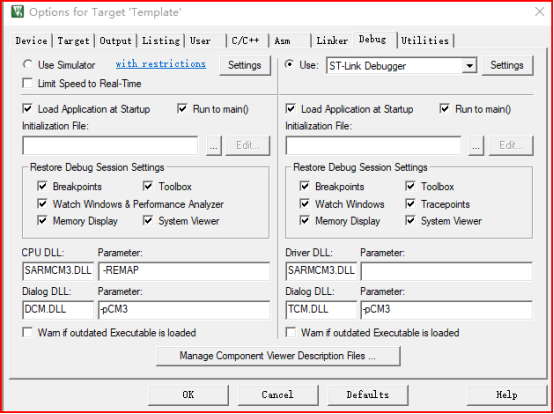Expand the ST-Link Debugger dropdown
554x414 pixels.
point(469,66)
